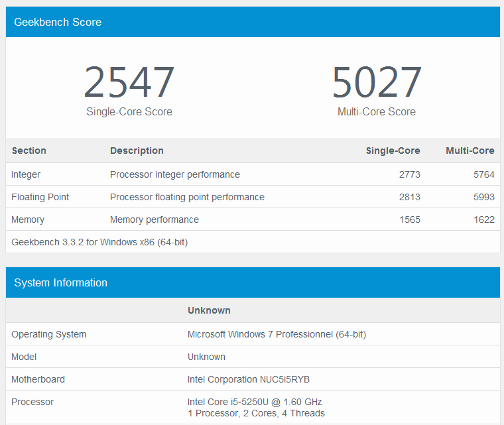Select the Integer row label

tap(26, 174)
